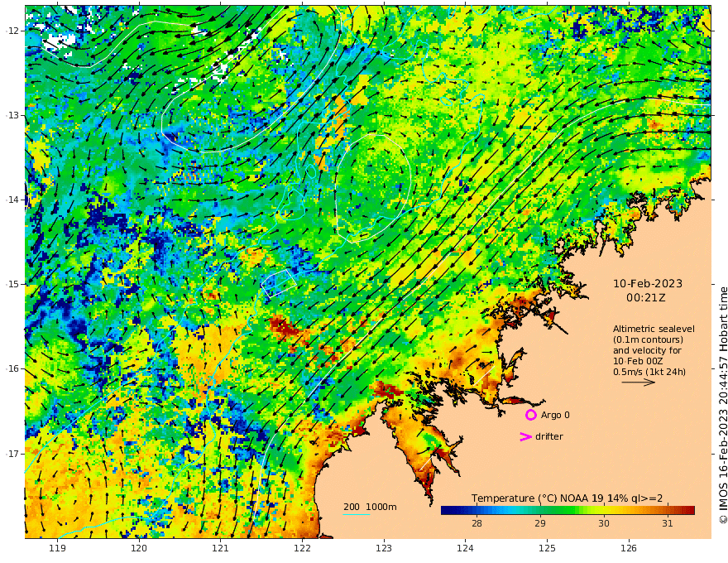Click the IMOS copyright timestamp text

(x=723, y=405)
